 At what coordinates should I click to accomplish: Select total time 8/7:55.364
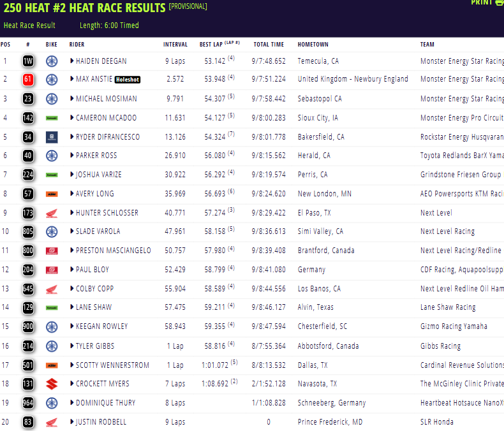tap(269, 346)
